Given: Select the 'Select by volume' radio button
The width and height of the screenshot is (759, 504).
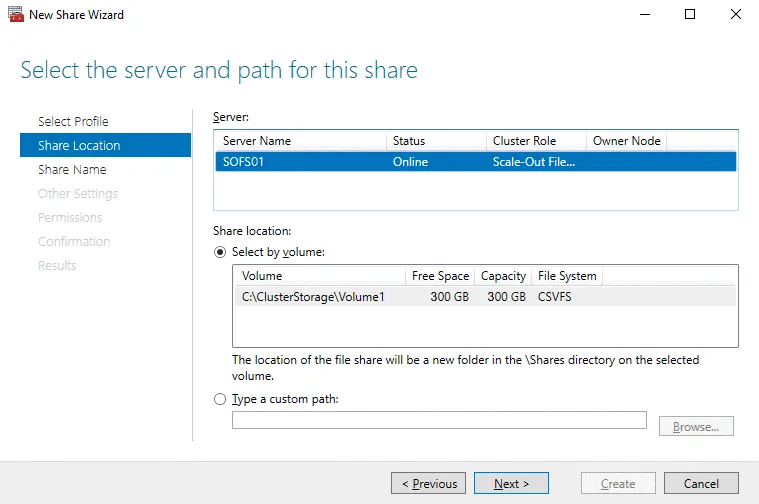Looking at the screenshot, I should tap(220, 252).
